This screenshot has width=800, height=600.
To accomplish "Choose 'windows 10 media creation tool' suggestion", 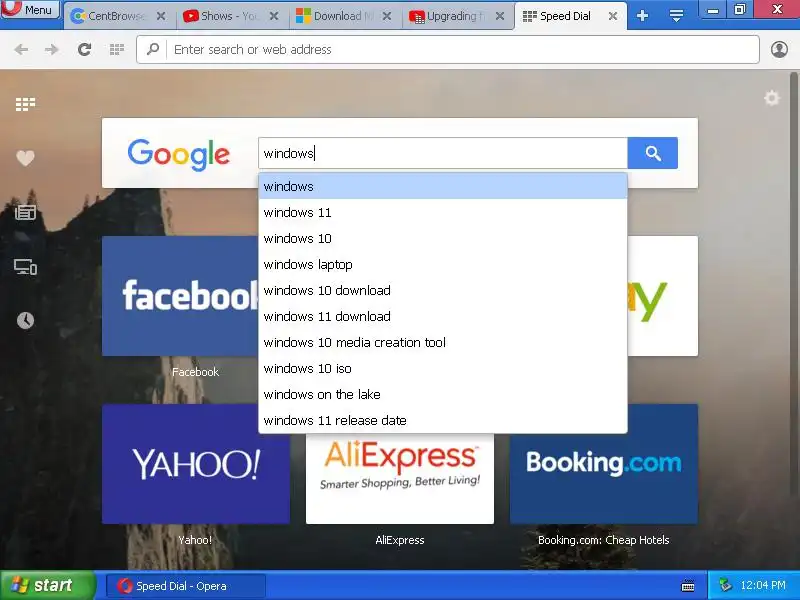I will click(x=443, y=342).
